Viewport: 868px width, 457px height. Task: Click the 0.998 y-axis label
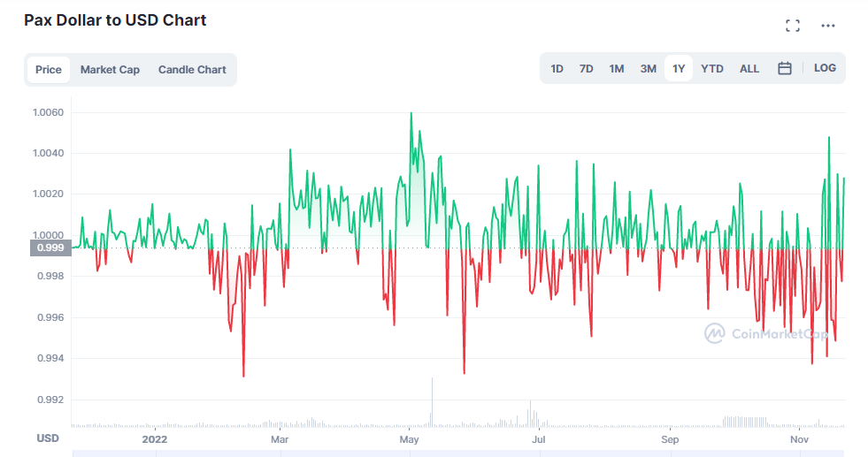point(50,276)
